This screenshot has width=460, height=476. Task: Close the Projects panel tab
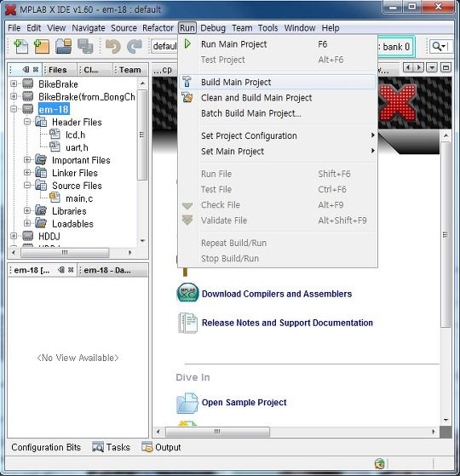(36, 70)
